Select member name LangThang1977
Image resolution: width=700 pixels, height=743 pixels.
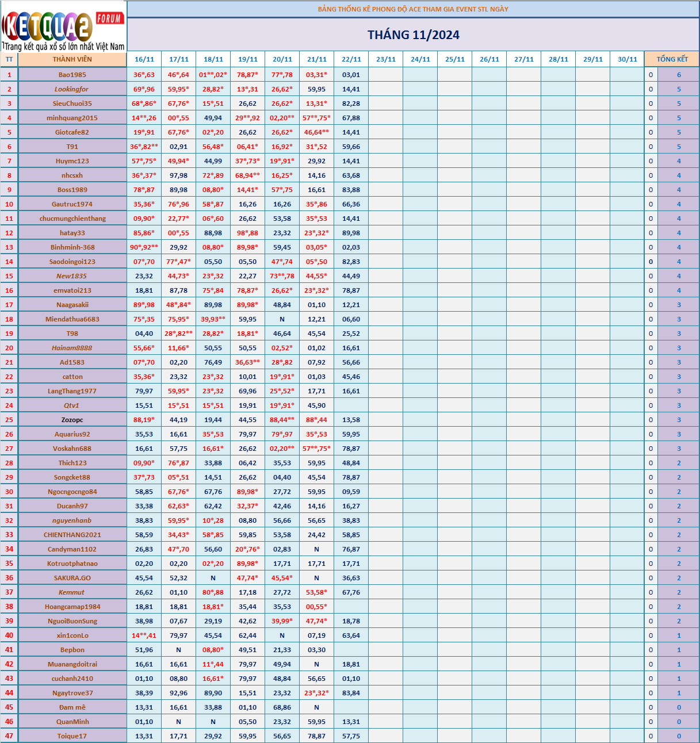72,391
